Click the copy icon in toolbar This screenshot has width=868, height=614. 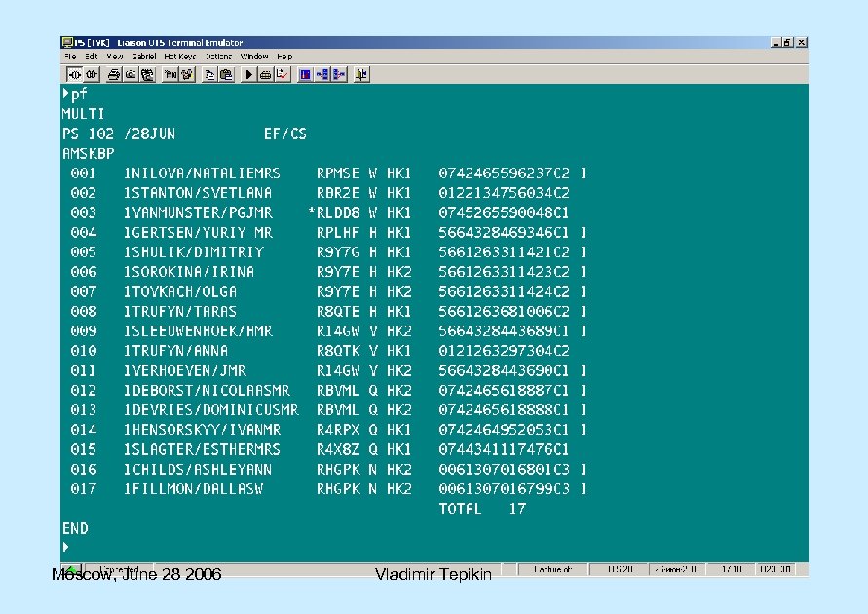tap(209, 74)
